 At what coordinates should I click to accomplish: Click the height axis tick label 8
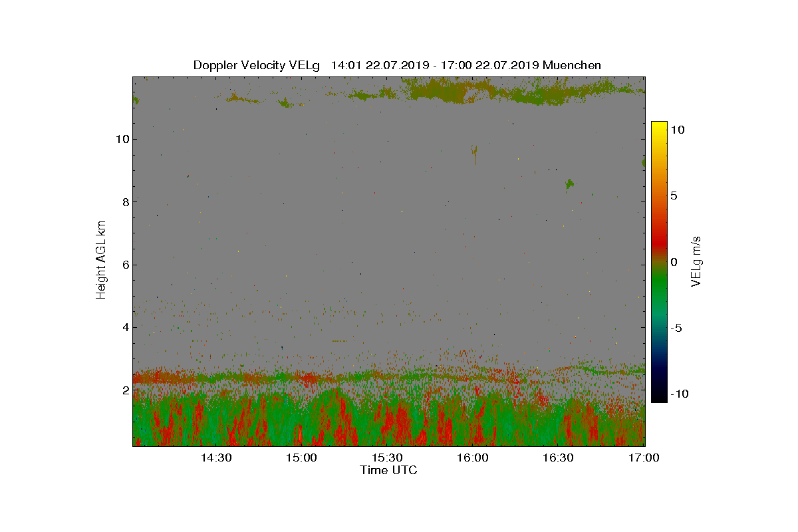pyautogui.click(x=125, y=201)
